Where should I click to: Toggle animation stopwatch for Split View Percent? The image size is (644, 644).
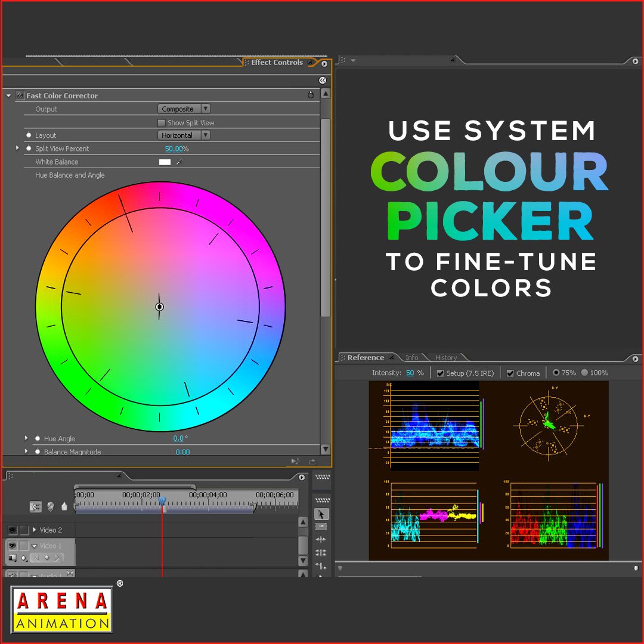click(29, 148)
